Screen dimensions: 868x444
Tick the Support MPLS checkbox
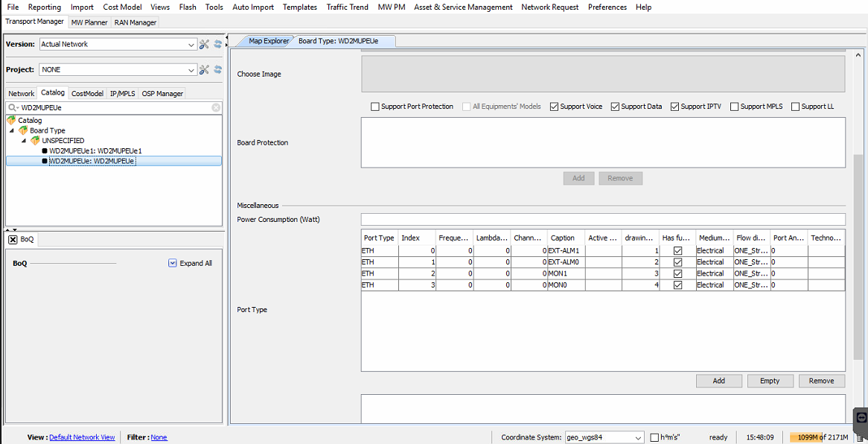tap(735, 107)
